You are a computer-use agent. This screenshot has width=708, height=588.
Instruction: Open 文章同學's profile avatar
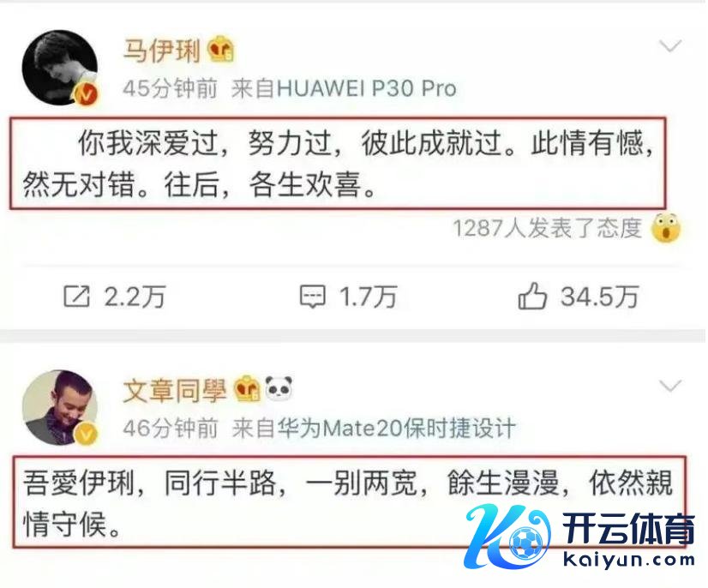[x=60, y=407]
